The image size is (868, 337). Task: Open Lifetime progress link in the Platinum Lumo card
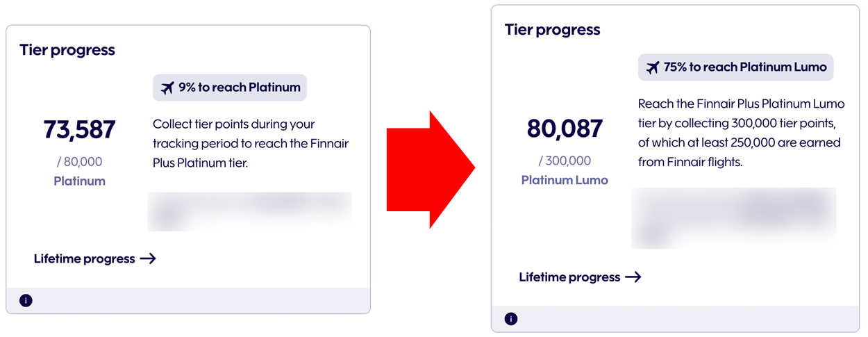(569, 277)
